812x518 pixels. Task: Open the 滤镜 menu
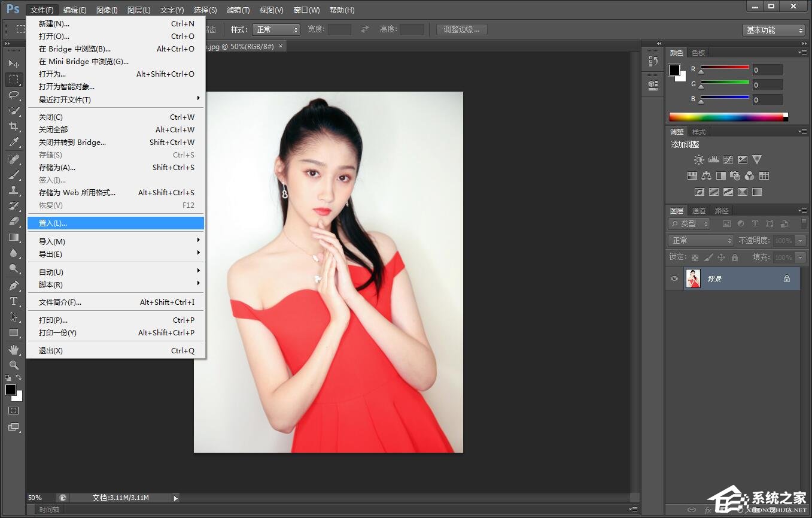pos(238,10)
